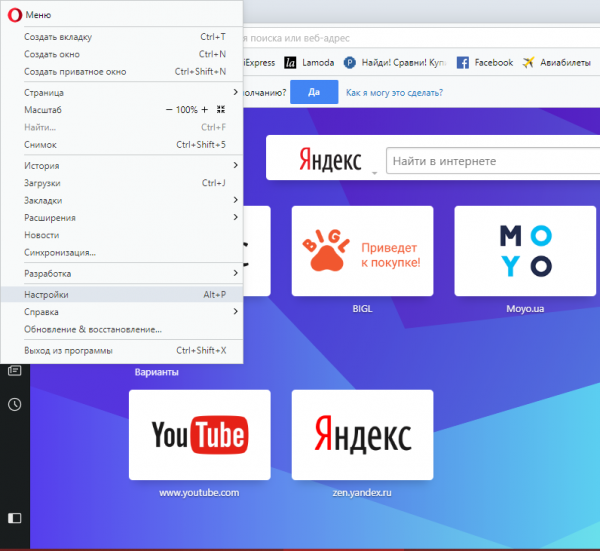This screenshot has width=600, height=551.
Task: Expand the Страница submenu
Action: (122, 93)
